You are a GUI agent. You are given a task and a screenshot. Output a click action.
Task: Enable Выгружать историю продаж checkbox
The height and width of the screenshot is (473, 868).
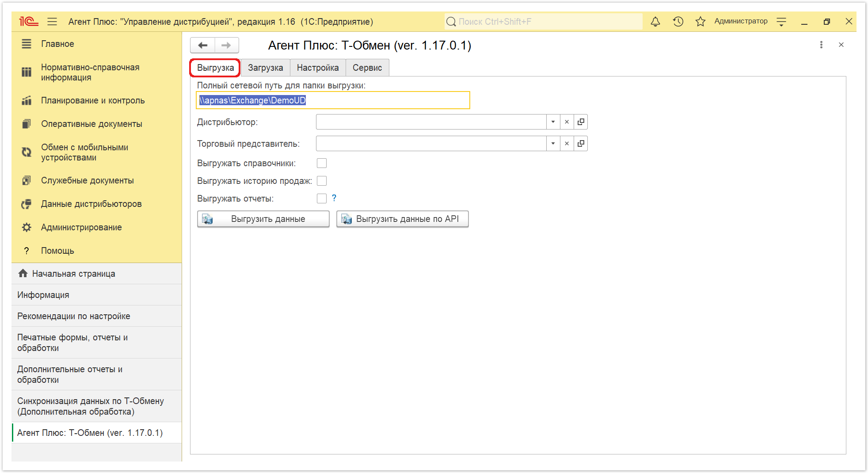coord(322,181)
